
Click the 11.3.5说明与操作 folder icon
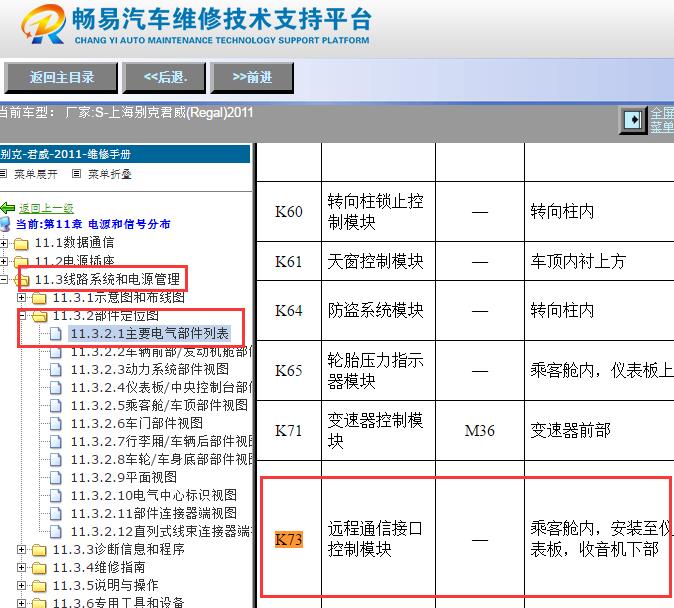pyautogui.click(x=39, y=586)
